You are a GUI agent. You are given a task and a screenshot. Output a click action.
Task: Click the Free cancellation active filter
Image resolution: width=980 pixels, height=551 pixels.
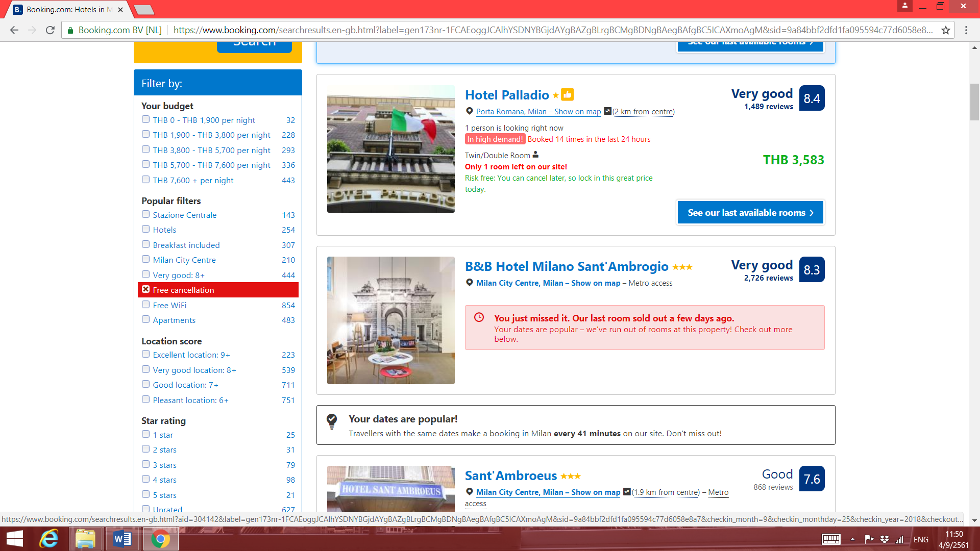tap(218, 290)
